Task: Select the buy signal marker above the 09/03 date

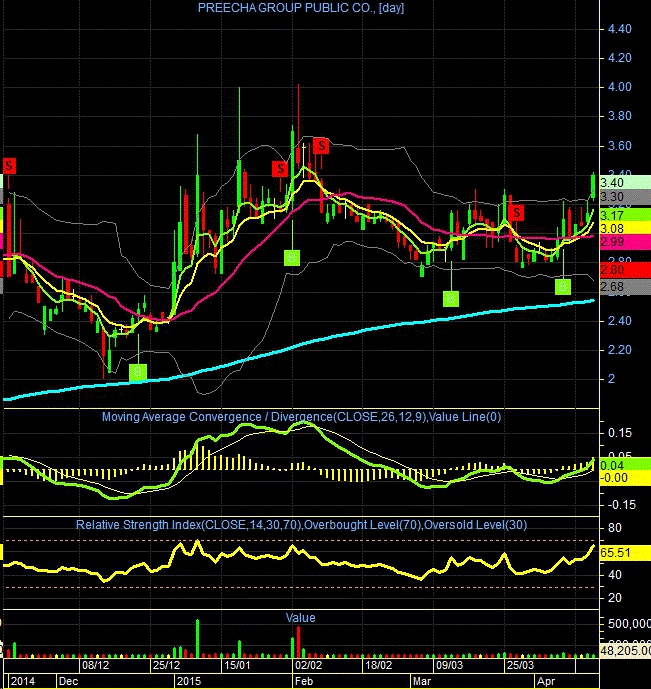Action: coord(451,299)
